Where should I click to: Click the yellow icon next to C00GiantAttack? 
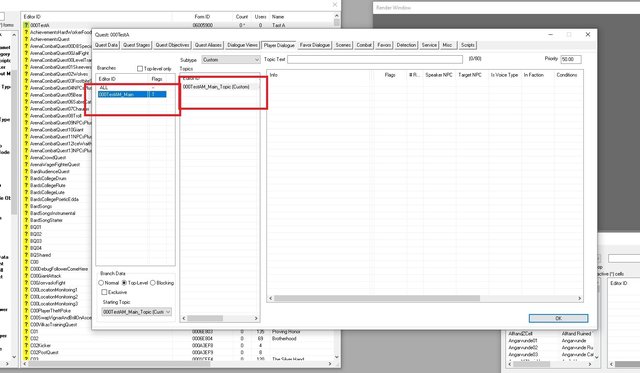click(x=26, y=276)
